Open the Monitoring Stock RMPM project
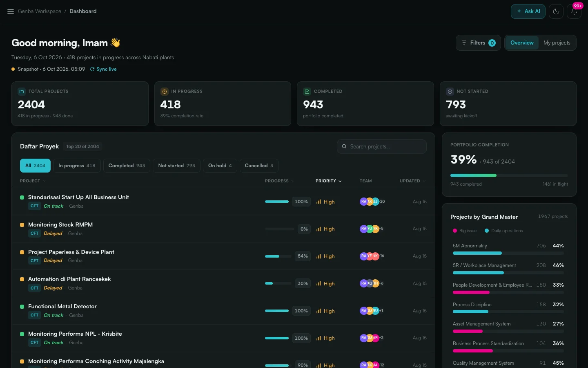The image size is (588, 368). (x=60, y=224)
